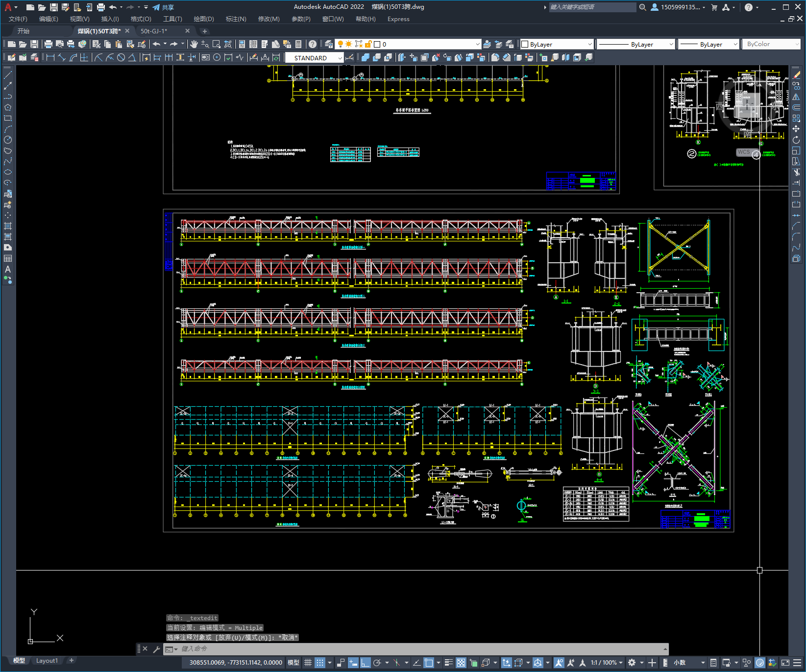Click the Mirror tool in modify toolbar
Viewport: 806px width, 672px height.
click(796, 97)
